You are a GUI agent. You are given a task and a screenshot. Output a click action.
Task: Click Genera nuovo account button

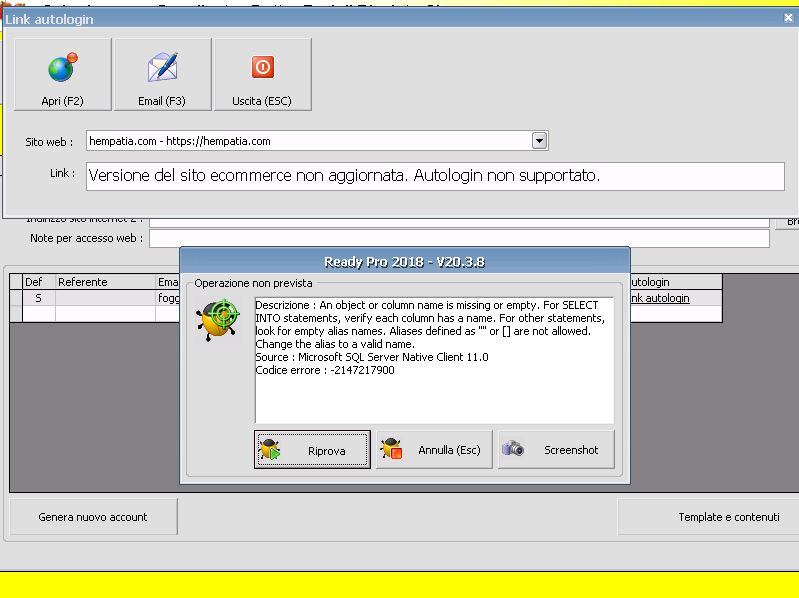coord(93,517)
